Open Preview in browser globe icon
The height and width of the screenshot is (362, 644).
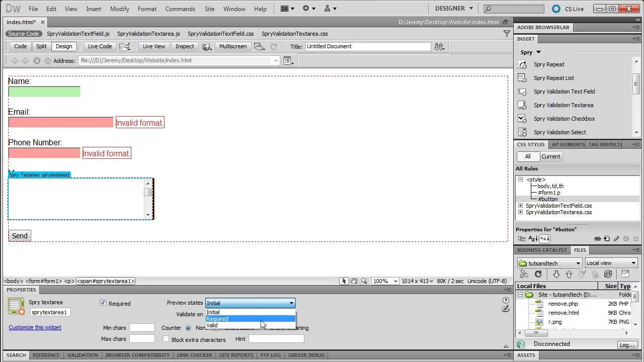pos(206,46)
